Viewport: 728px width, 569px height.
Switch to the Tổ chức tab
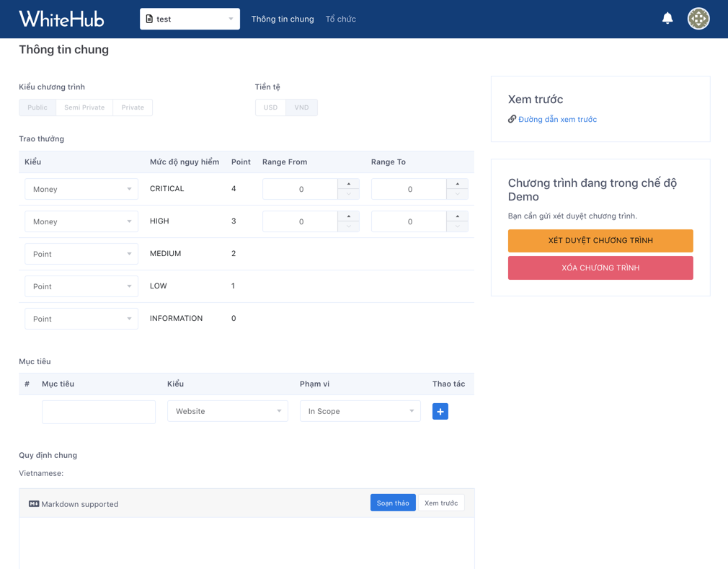click(340, 19)
